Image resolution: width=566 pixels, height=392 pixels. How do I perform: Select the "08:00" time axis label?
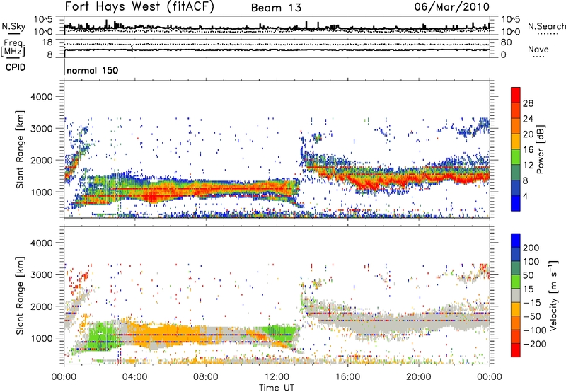click(x=206, y=377)
